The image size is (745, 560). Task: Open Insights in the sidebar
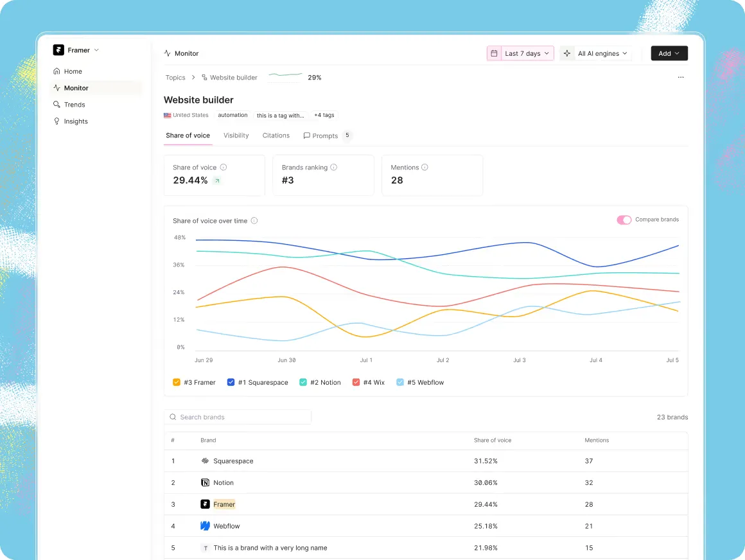click(x=96, y=121)
